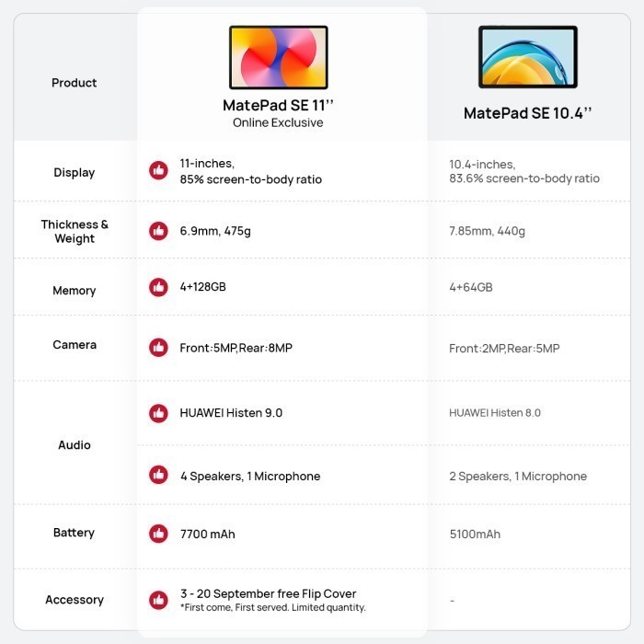The image size is (644, 644).
Task: Click the MatePad SE 10.4'' product title
Action: [x=527, y=113]
